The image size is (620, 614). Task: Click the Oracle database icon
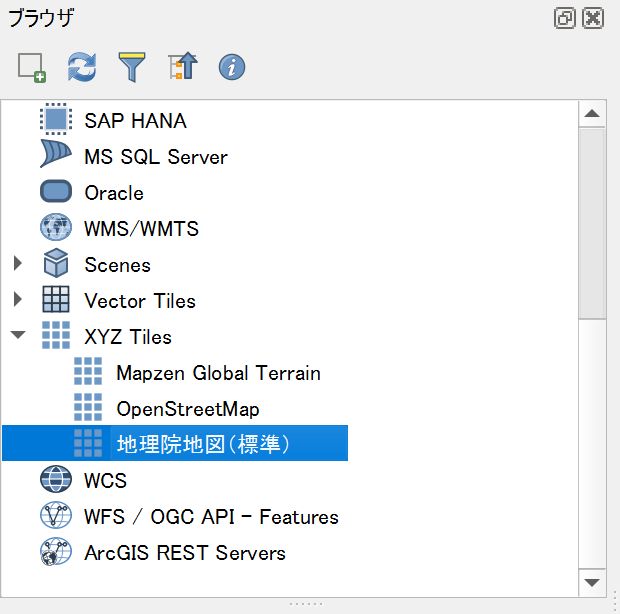[56, 191]
